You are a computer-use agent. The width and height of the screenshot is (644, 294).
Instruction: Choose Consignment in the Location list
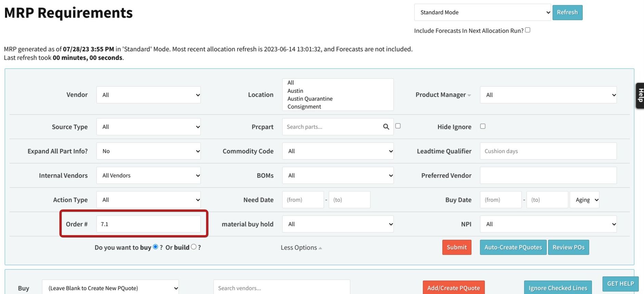click(304, 107)
